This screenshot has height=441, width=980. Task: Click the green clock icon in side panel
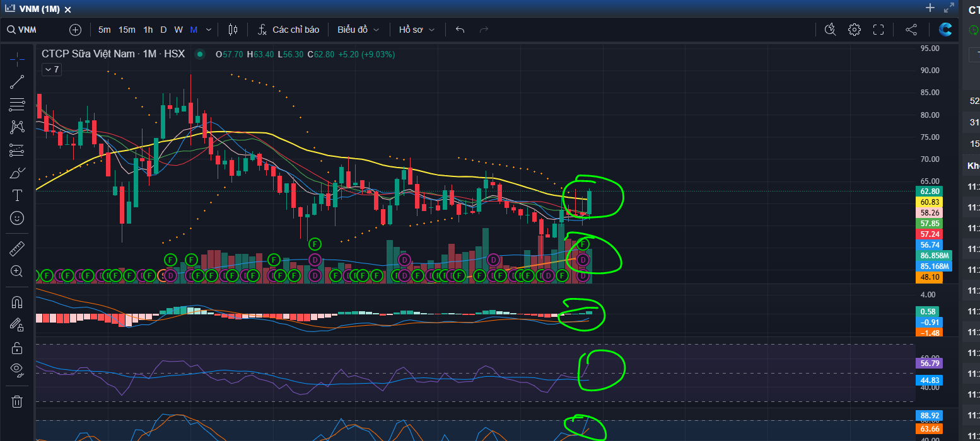[975, 30]
